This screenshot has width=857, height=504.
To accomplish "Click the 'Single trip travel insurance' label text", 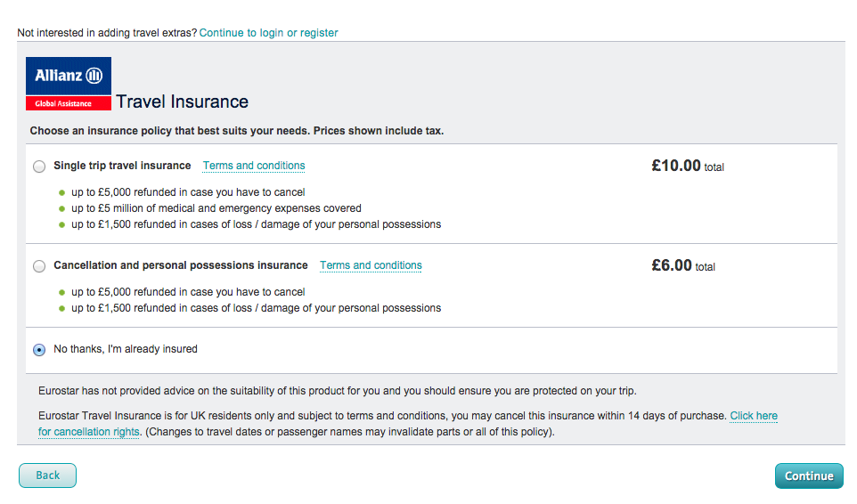I will tap(122, 166).
